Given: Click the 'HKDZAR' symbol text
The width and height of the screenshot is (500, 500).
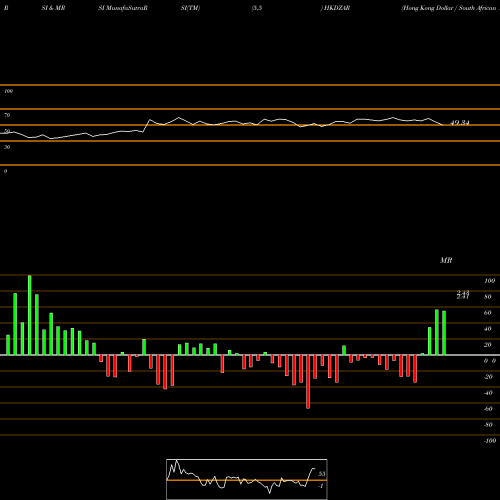Looking at the screenshot, I should [x=336, y=8].
